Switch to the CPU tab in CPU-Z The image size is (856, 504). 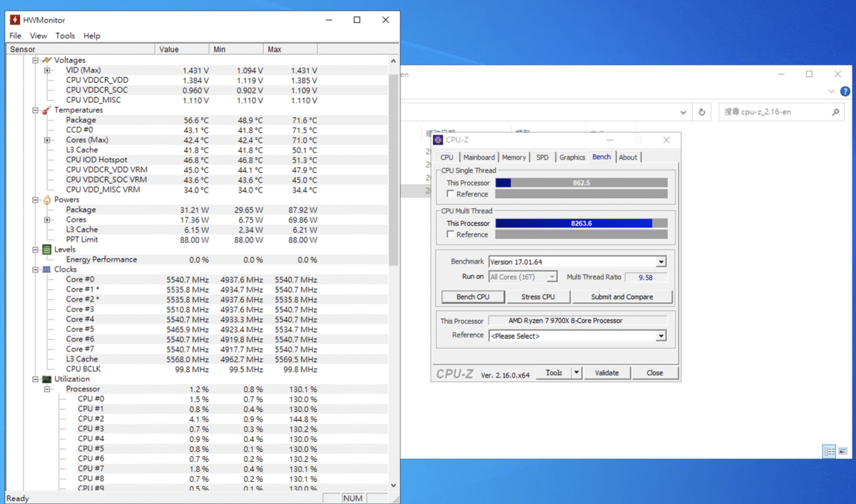[x=447, y=158]
